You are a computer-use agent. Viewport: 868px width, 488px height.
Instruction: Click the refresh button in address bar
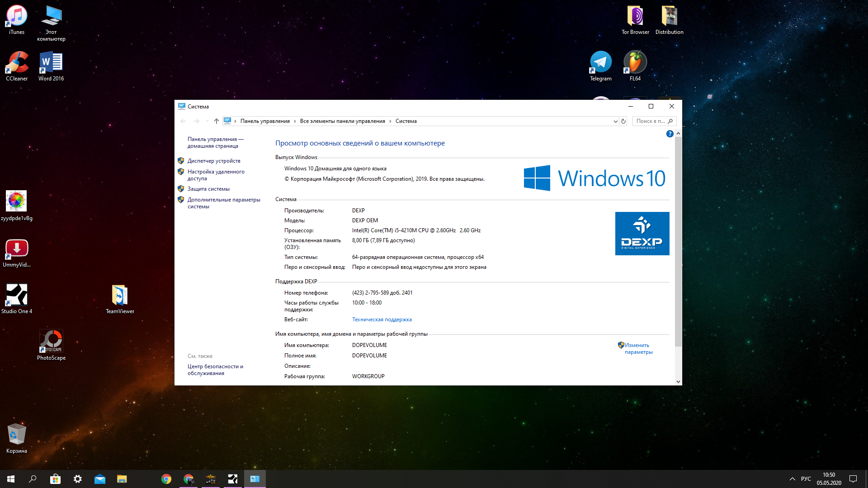(623, 121)
